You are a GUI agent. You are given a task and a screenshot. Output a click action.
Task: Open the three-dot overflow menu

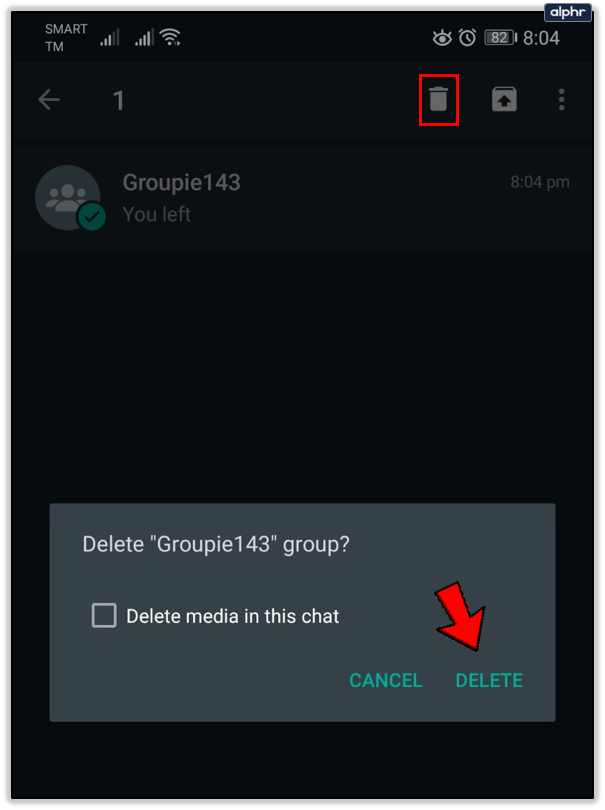click(x=562, y=100)
